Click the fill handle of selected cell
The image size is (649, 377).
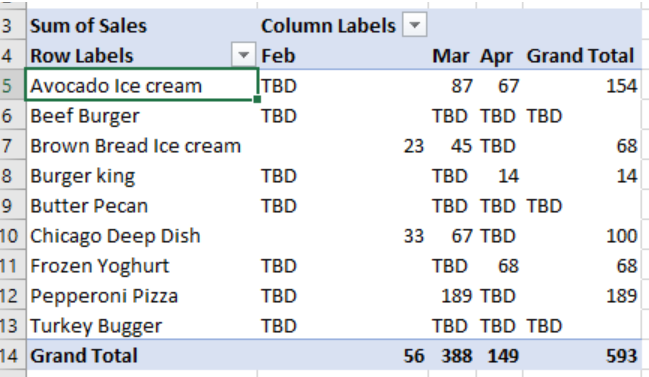pos(257,99)
